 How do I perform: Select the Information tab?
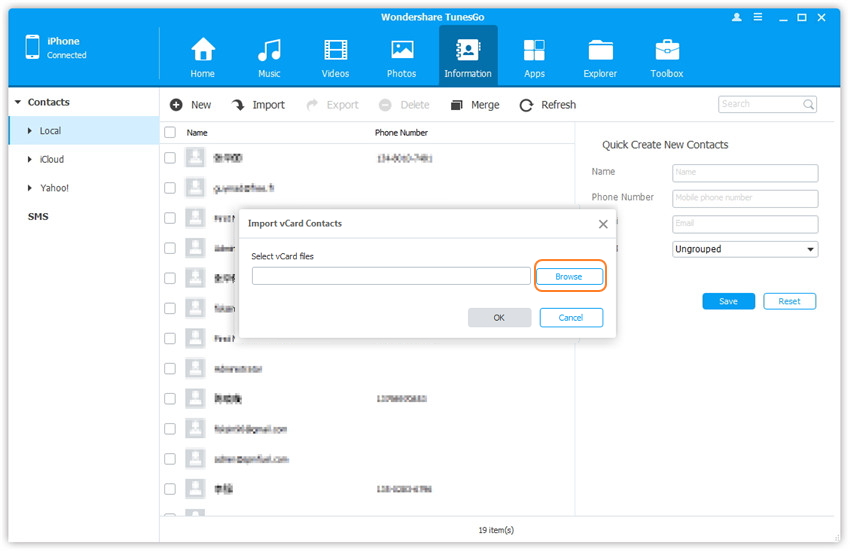pyautogui.click(x=468, y=55)
